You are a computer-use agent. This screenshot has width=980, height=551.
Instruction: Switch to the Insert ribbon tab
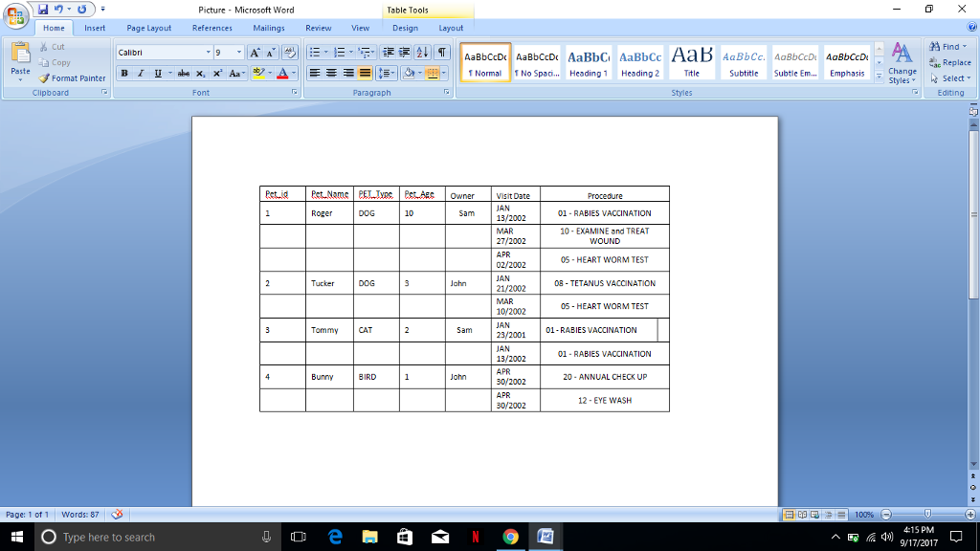(x=95, y=28)
